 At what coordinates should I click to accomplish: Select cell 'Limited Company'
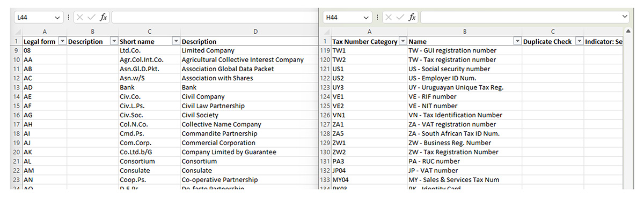click(250, 50)
